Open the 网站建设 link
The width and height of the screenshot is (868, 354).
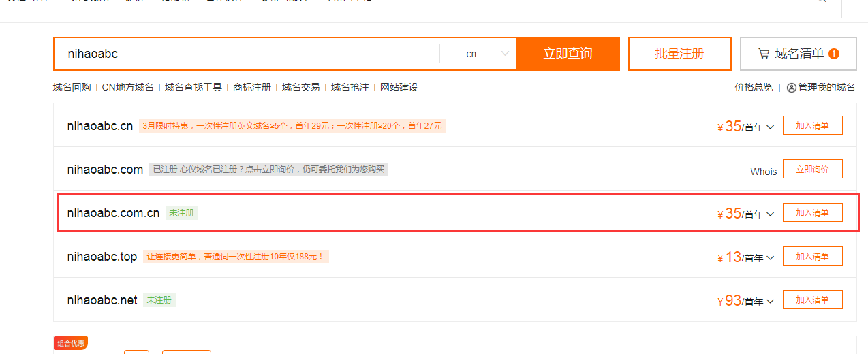pyautogui.click(x=399, y=88)
